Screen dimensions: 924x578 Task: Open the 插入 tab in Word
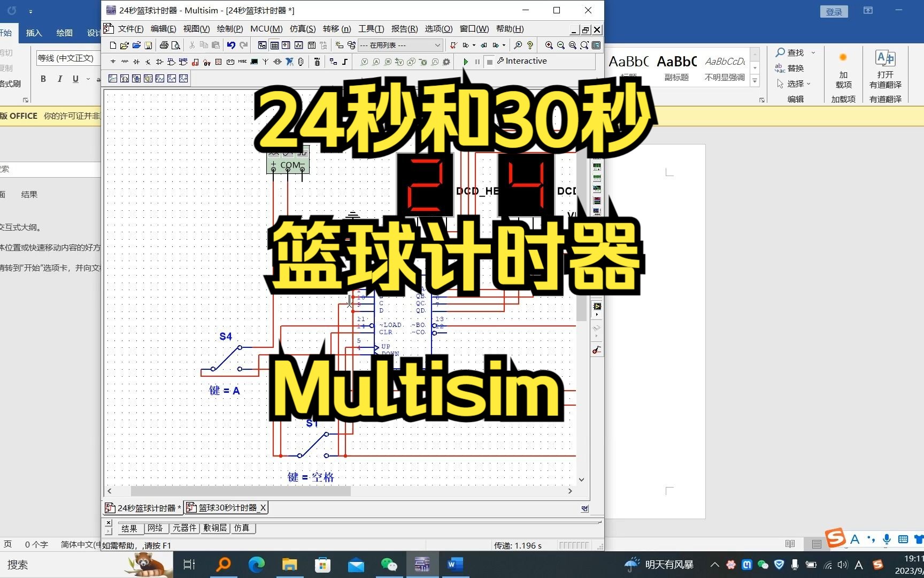click(34, 33)
